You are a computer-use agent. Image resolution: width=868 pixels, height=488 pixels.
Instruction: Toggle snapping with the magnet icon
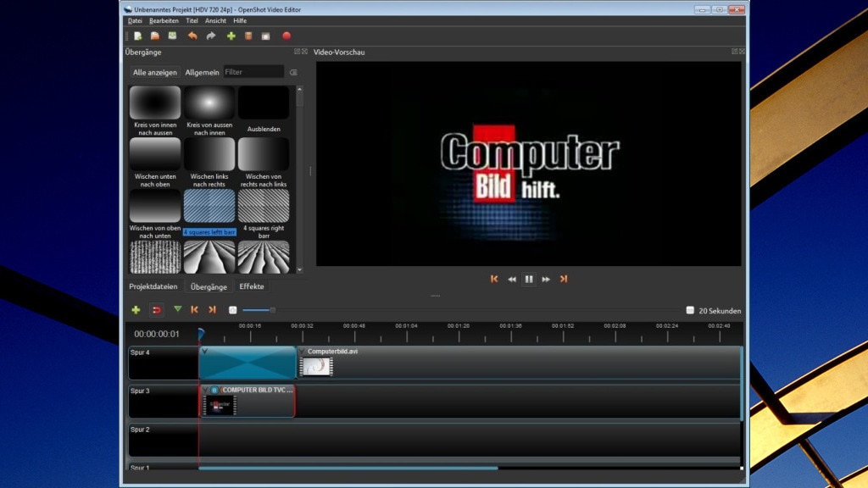(156, 310)
